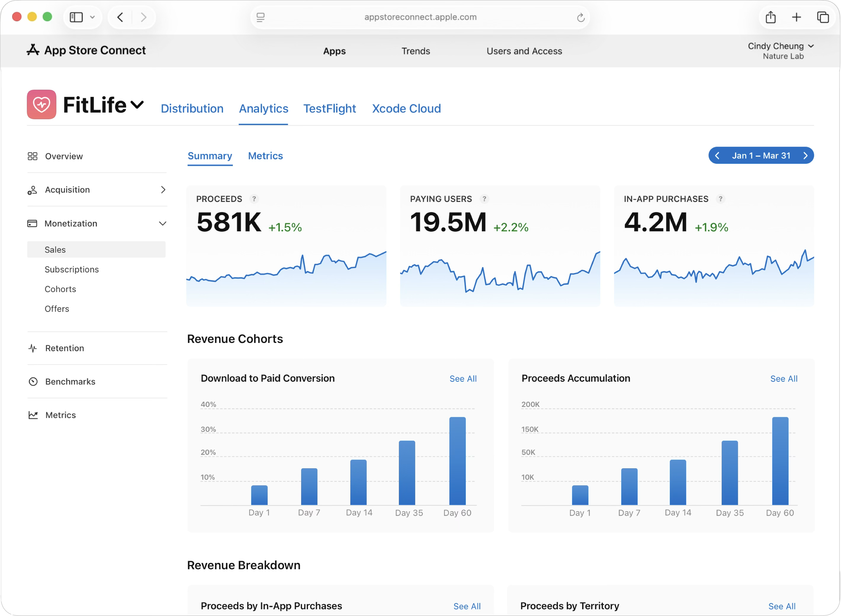
Task: Open the FitLife app switcher dropdown
Action: (x=137, y=105)
